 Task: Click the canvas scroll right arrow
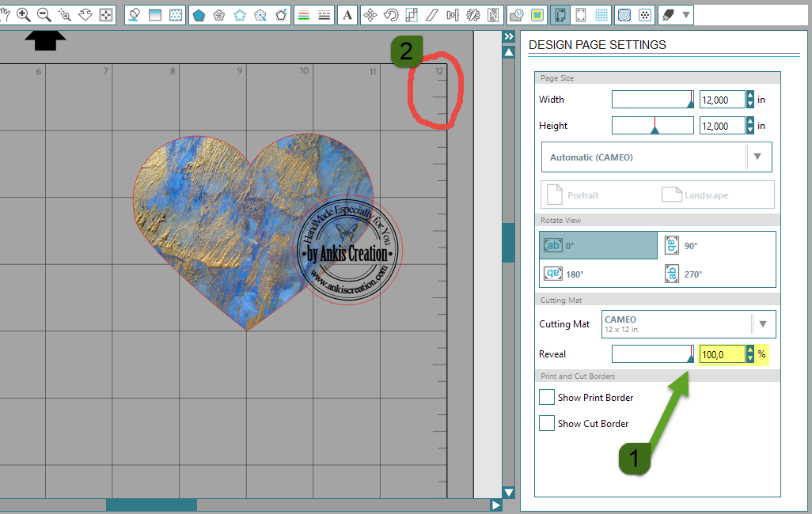(495, 505)
